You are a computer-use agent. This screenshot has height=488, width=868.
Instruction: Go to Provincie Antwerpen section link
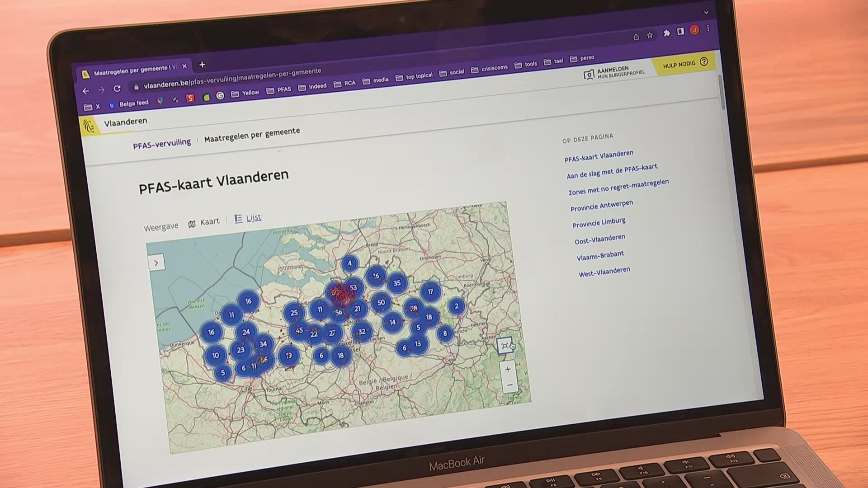(601, 206)
